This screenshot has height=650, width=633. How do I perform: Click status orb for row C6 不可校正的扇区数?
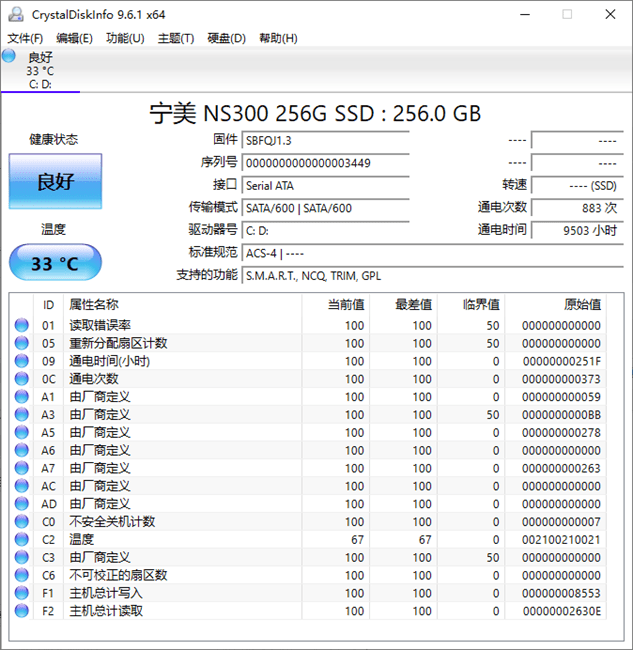pos(22,575)
